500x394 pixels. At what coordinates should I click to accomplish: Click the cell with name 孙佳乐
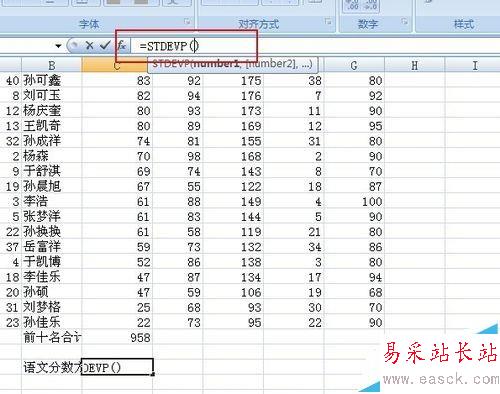pyautogui.click(x=52, y=322)
